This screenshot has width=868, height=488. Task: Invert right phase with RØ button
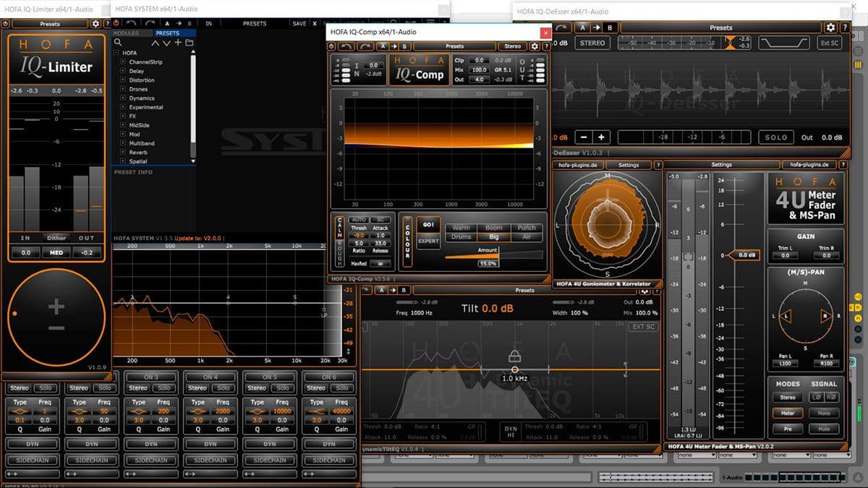point(832,397)
